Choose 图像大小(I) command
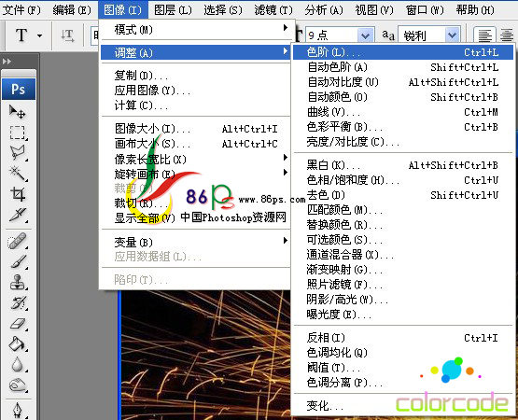518x420 pixels. (x=196, y=129)
